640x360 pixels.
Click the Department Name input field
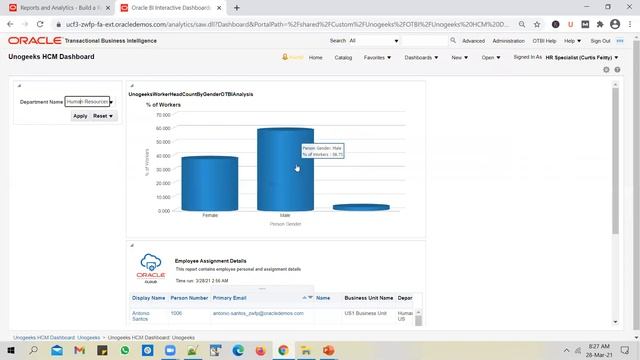tap(87, 102)
